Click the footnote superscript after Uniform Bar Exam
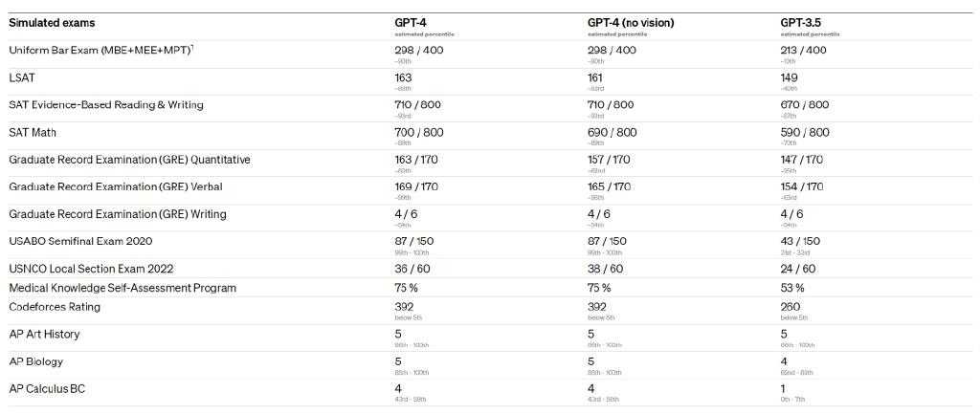The width and height of the screenshot is (980, 414). [194, 46]
